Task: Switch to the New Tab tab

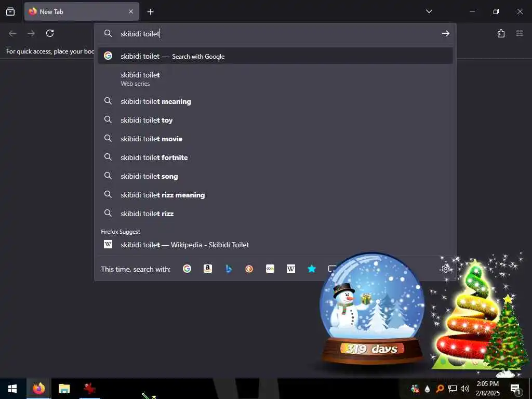Action: pos(82,11)
